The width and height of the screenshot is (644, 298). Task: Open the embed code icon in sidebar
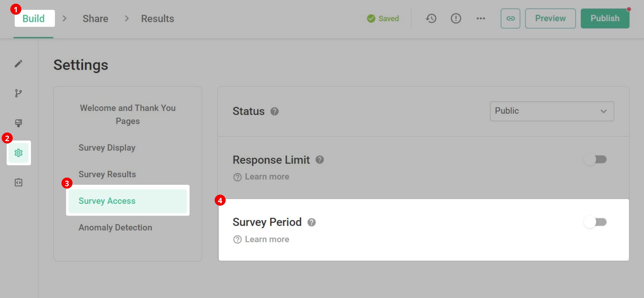coord(19,182)
